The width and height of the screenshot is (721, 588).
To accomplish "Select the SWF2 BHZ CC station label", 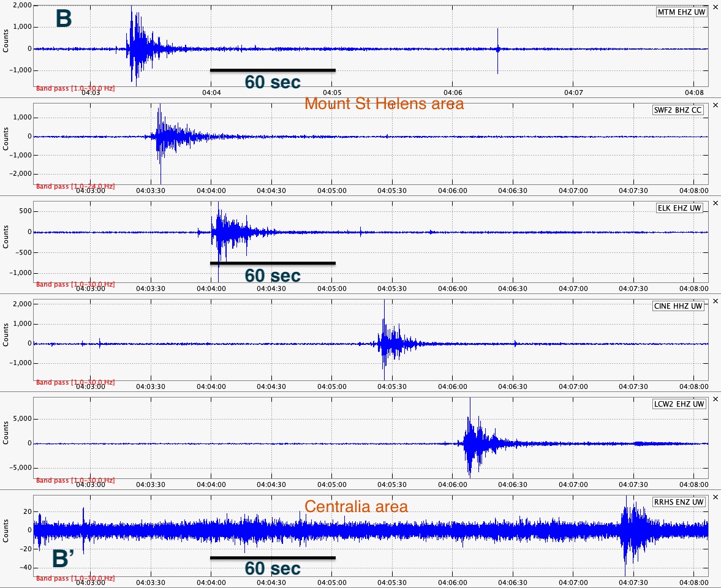I will point(679,110).
